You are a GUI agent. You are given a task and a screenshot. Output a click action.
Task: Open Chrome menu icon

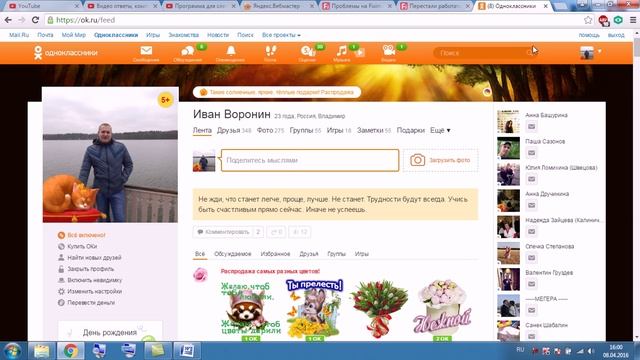point(633,20)
